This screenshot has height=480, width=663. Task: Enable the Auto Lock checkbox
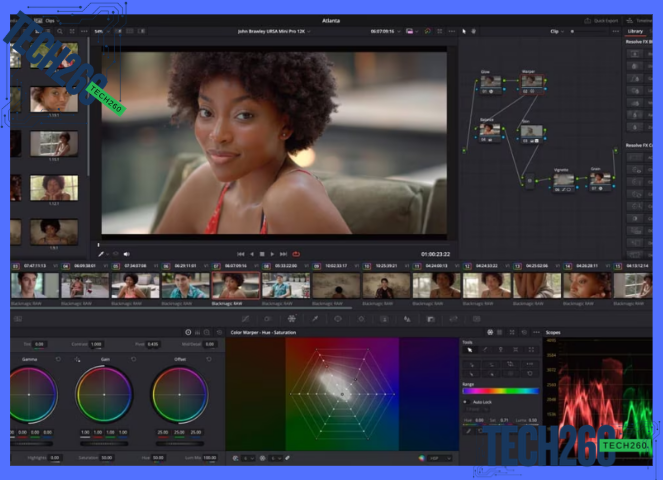pyautogui.click(x=466, y=400)
